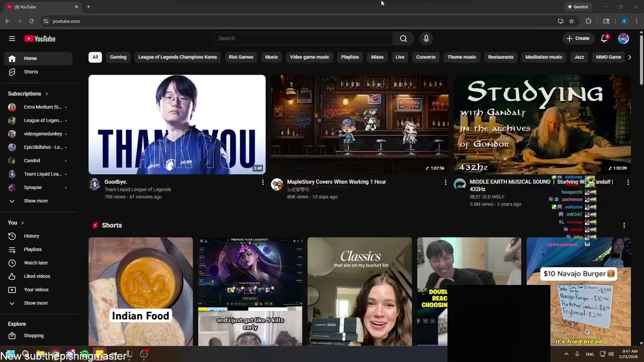Open Your videos
The width and height of the screenshot is (644, 362).
[x=38, y=290]
